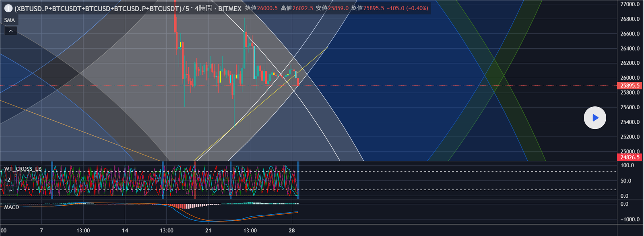Expand the +2 hidden indicators label
The height and width of the screenshot is (236, 644).
[7, 180]
